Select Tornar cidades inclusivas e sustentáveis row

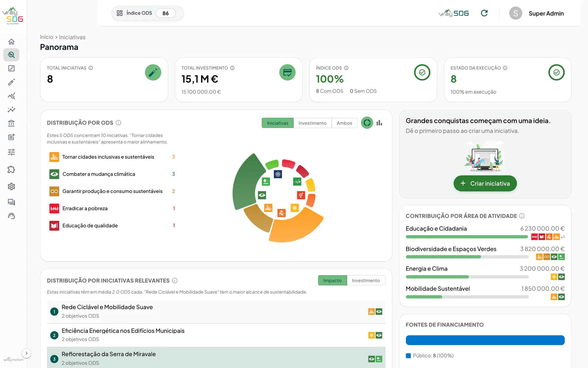pos(112,157)
